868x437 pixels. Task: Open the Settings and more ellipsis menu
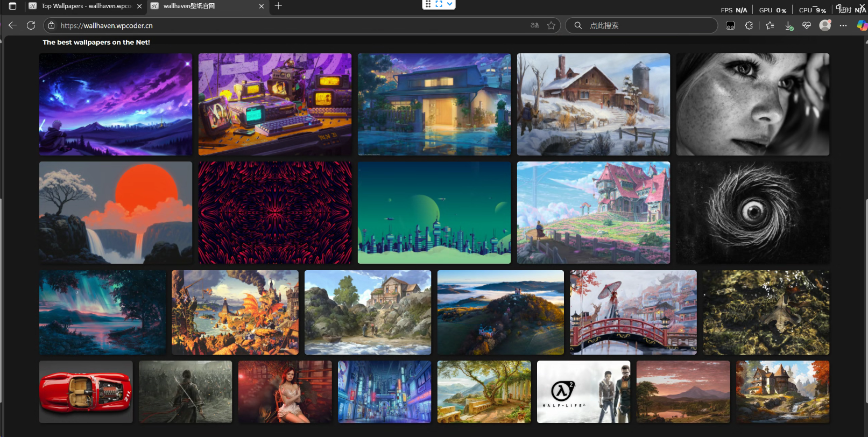point(843,25)
